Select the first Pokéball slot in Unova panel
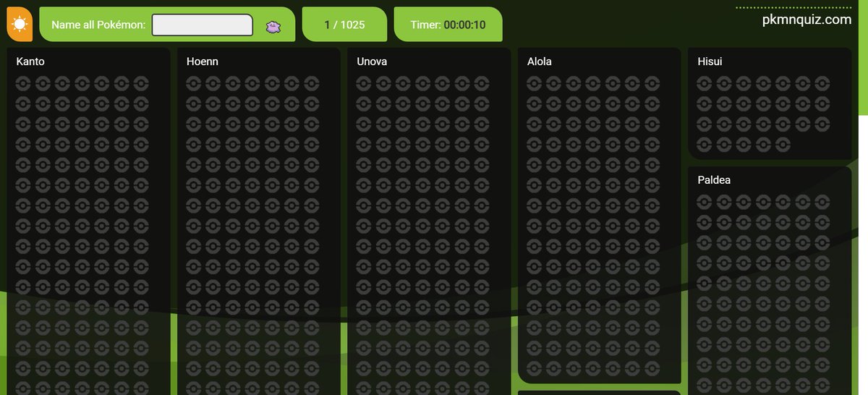 click(x=363, y=83)
